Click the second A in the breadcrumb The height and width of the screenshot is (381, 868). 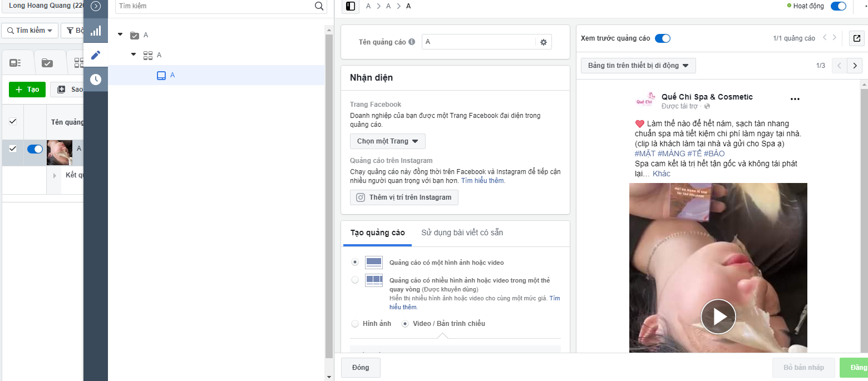coord(388,6)
